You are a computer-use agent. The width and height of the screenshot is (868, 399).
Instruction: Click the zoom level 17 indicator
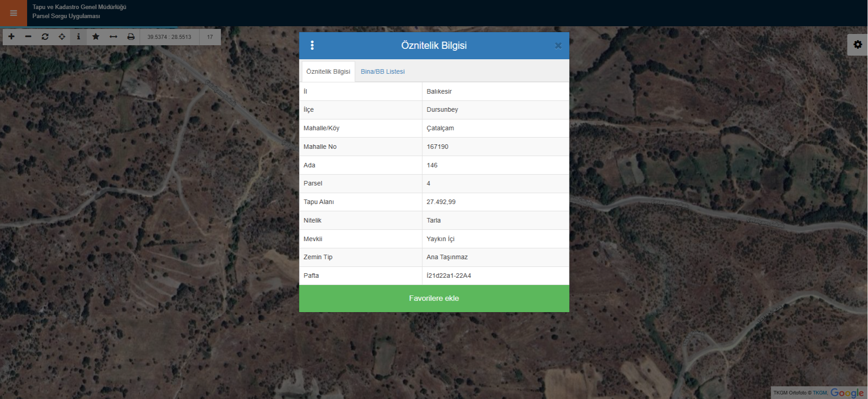pos(210,37)
